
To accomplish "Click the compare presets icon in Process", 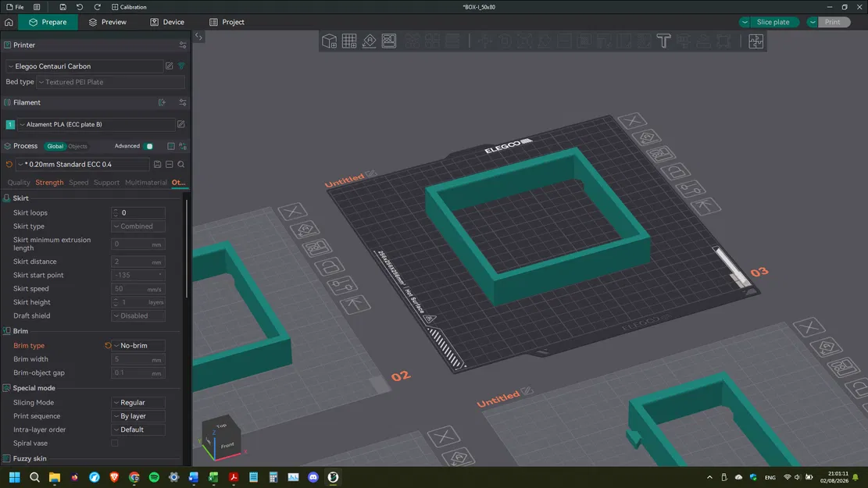I will (183, 146).
